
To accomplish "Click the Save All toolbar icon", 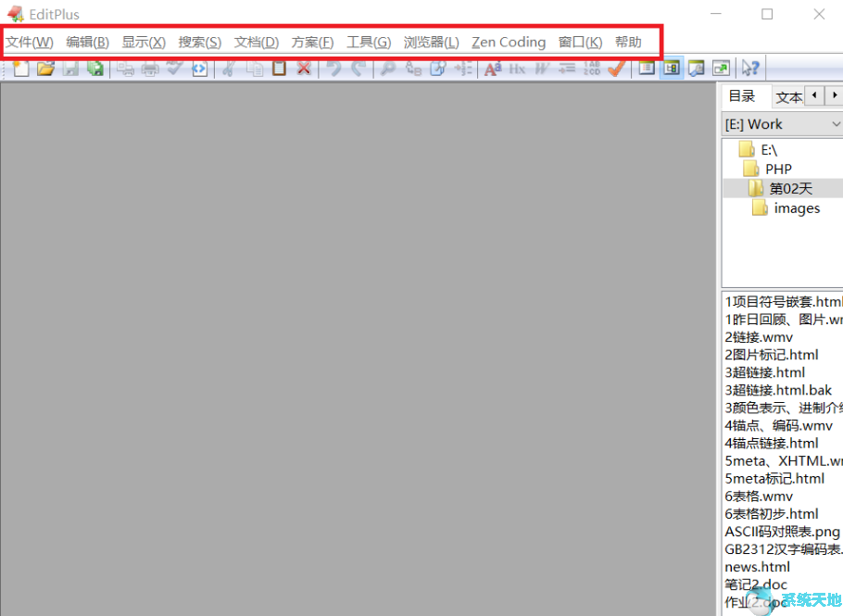I will pos(95,68).
